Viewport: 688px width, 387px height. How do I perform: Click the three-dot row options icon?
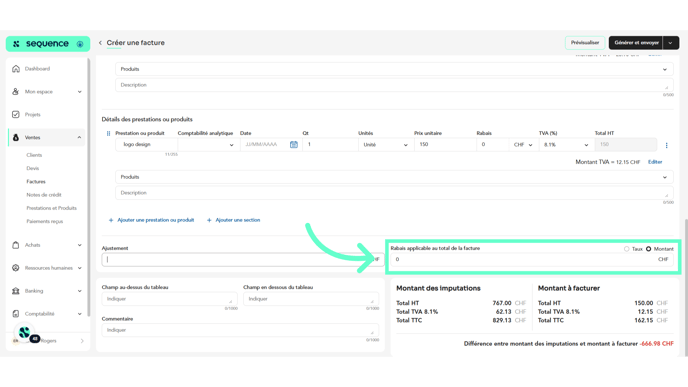(666, 145)
